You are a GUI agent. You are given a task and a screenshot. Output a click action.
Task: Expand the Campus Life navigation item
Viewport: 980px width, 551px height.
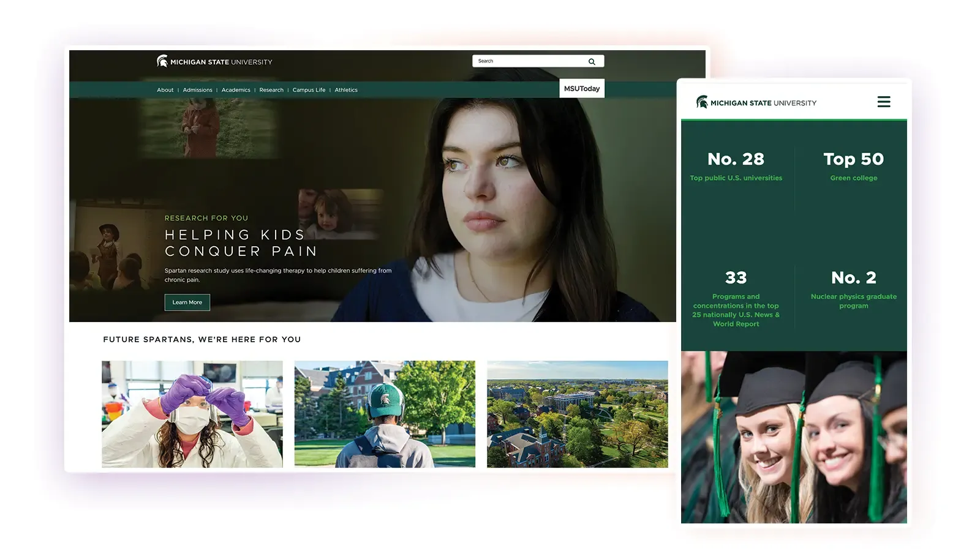[309, 89]
